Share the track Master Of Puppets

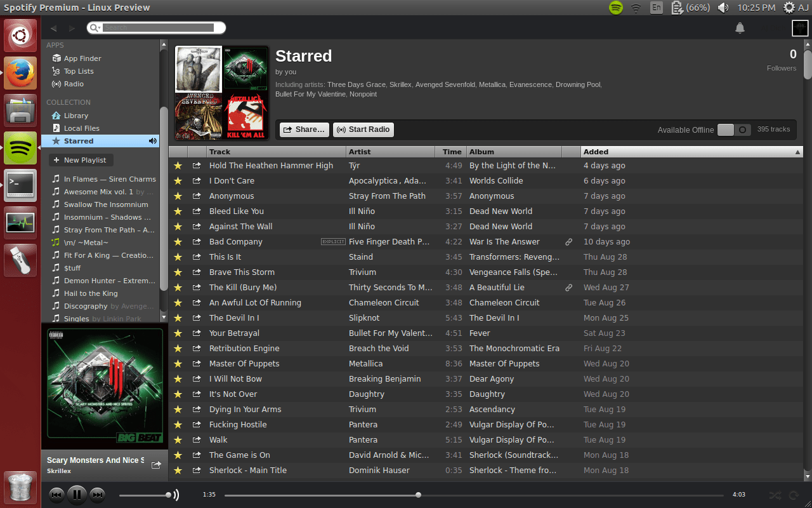click(x=197, y=364)
